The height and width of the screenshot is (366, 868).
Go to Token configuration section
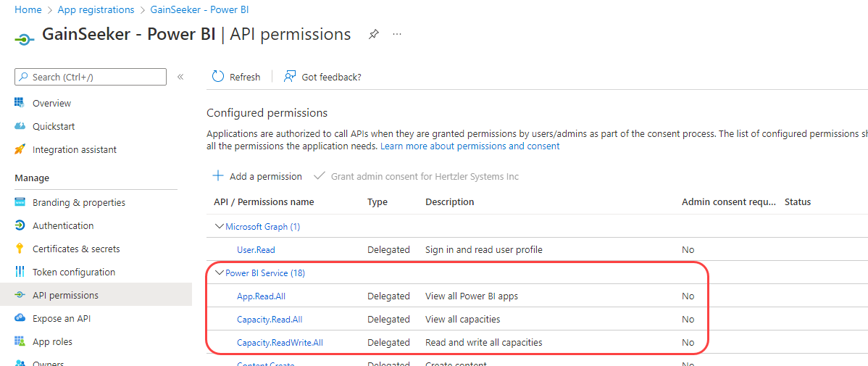point(73,272)
